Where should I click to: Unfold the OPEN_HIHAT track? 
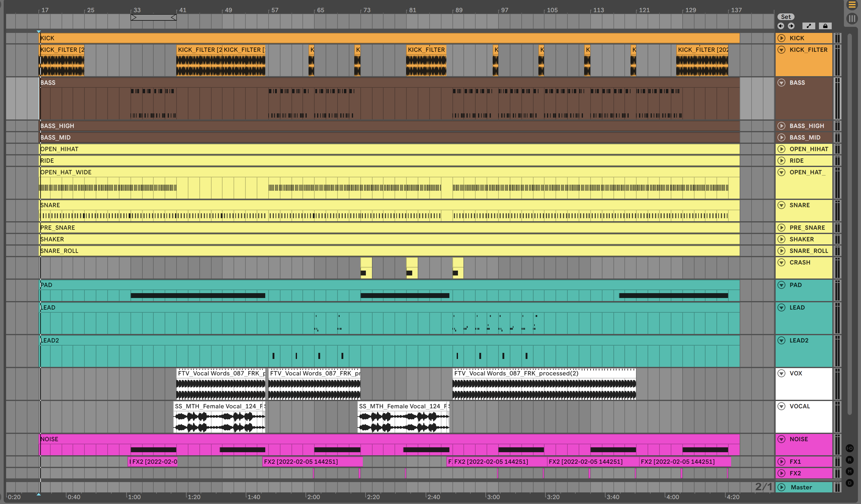(781, 149)
